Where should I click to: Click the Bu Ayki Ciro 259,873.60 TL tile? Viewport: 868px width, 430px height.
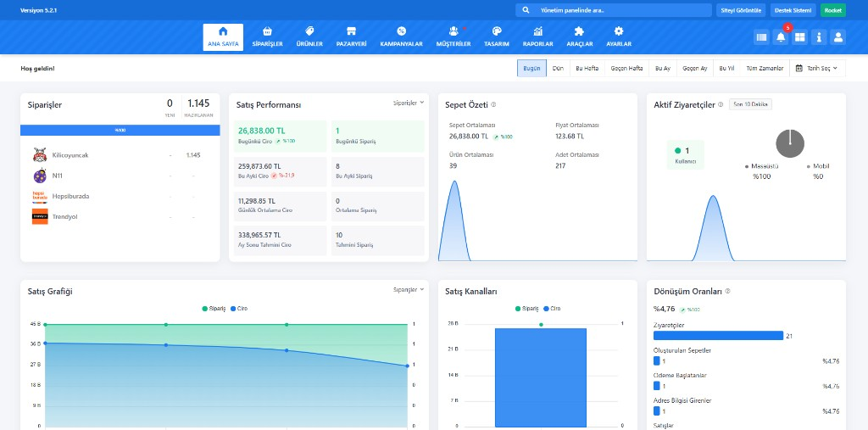[280, 171]
